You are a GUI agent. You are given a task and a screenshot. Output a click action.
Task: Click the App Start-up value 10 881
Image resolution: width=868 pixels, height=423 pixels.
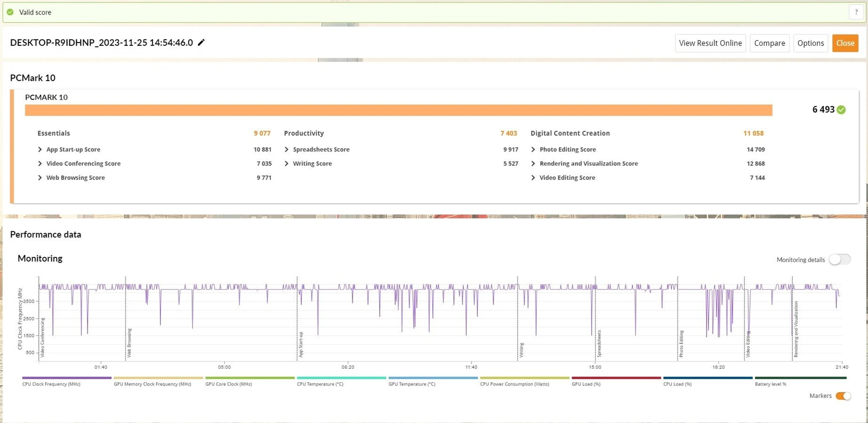[x=262, y=149]
